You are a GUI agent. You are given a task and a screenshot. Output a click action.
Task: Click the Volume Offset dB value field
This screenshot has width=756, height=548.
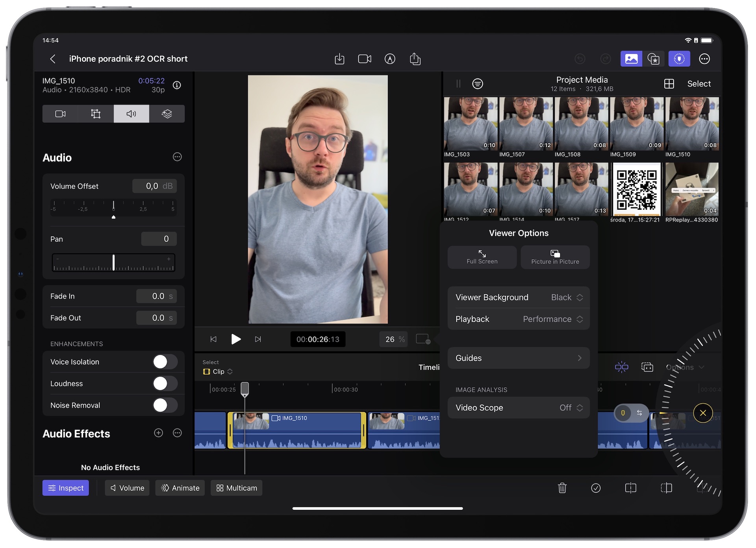click(x=154, y=186)
